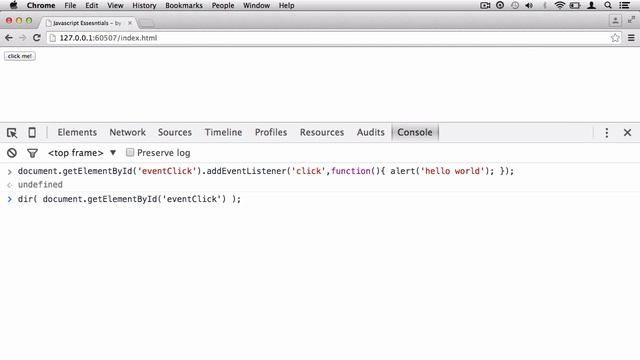Image resolution: width=640 pixels, height=360 pixels.
Task: Switch to the Profiles tab
Action: [x=271, y=132]
